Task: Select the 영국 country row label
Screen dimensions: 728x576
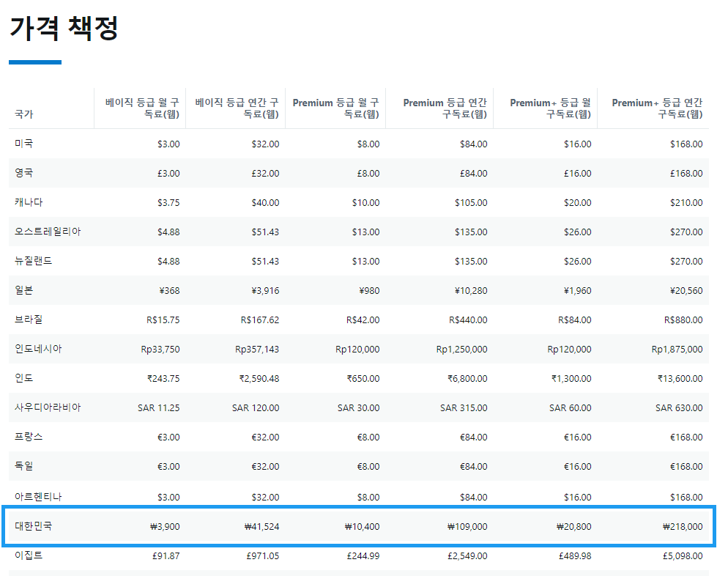Action: pos(23,173)
